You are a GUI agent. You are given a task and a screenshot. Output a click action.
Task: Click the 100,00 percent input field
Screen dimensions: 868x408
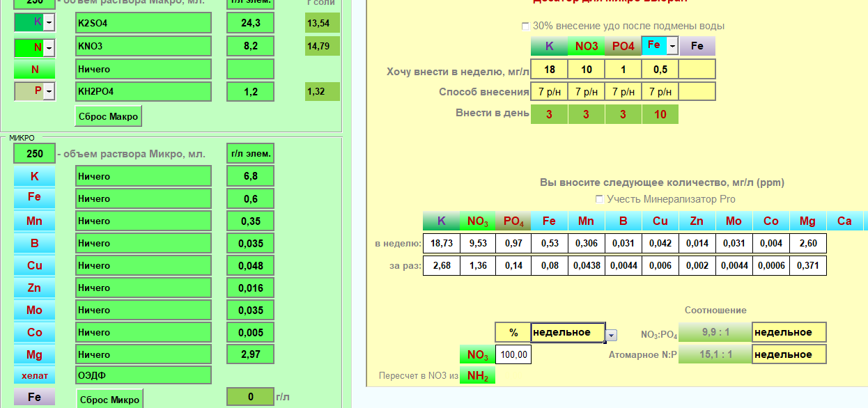(514, 355)
